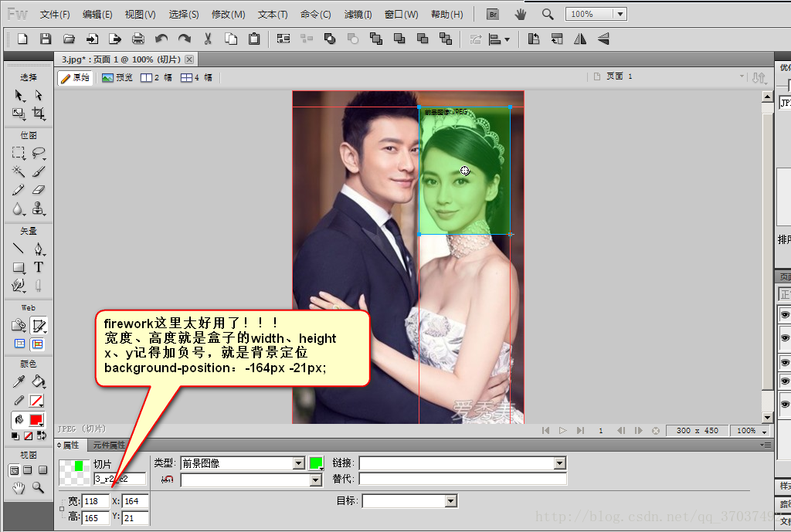This screenshot has height=532, width=791.
Task: Select the Line tool
Action: (x=19, y=249)
